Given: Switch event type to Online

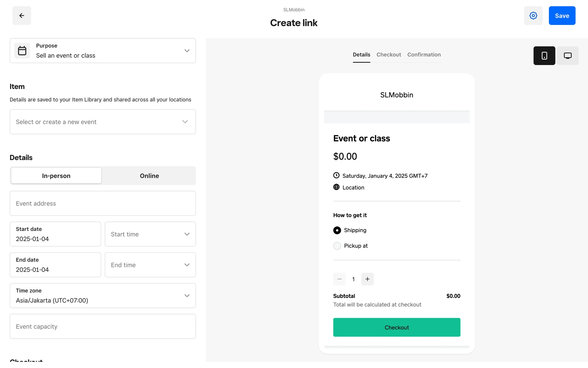Looking at the screenshot, I should click(x=149, y=176).
